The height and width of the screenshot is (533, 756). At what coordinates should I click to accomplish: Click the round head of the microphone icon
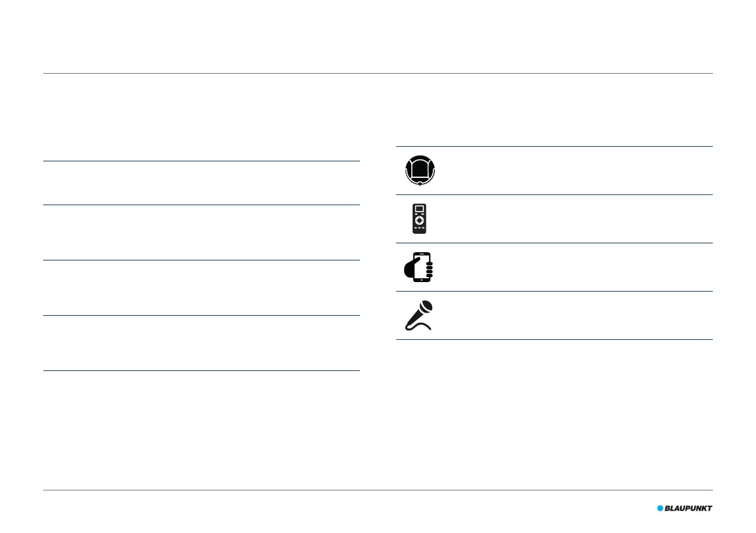click(x=426, y=307)
